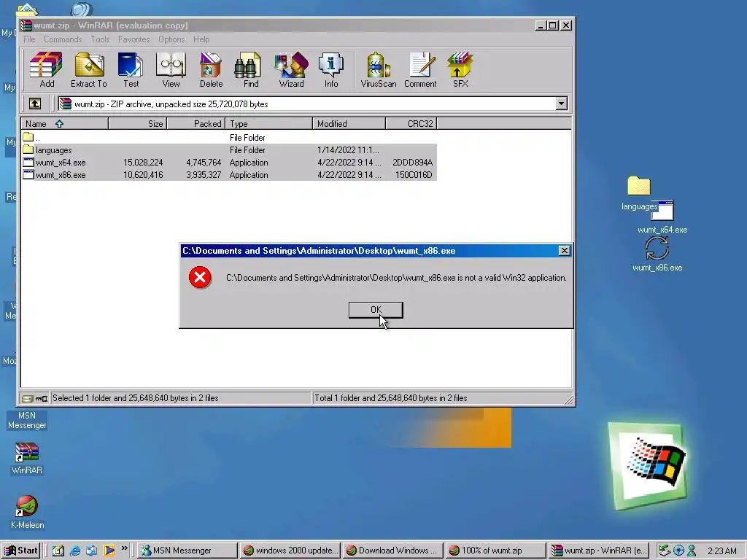
Task: Click the selected files status bar text
Action: [135, 398]
